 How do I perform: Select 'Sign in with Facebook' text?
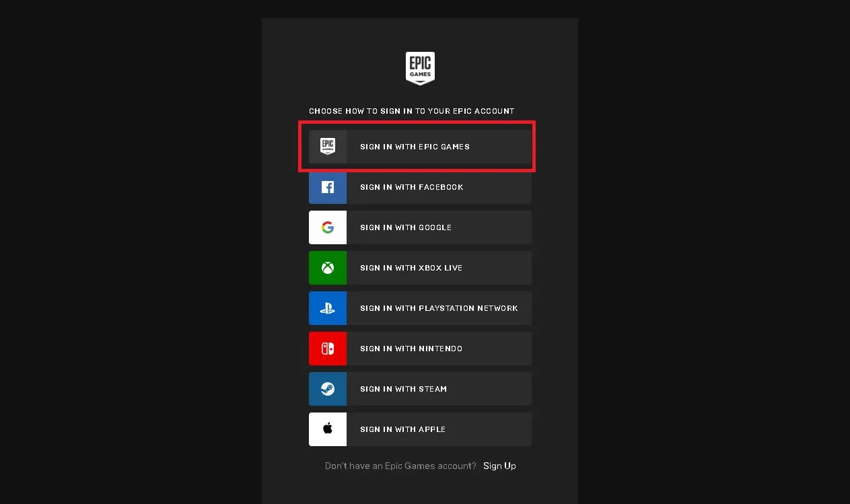pos(411,187)
